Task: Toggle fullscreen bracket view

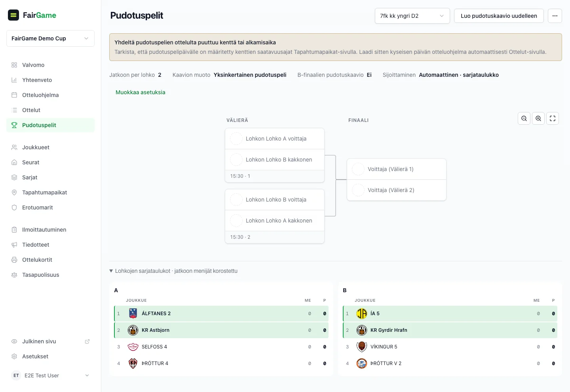Action: tap(553, 118)
